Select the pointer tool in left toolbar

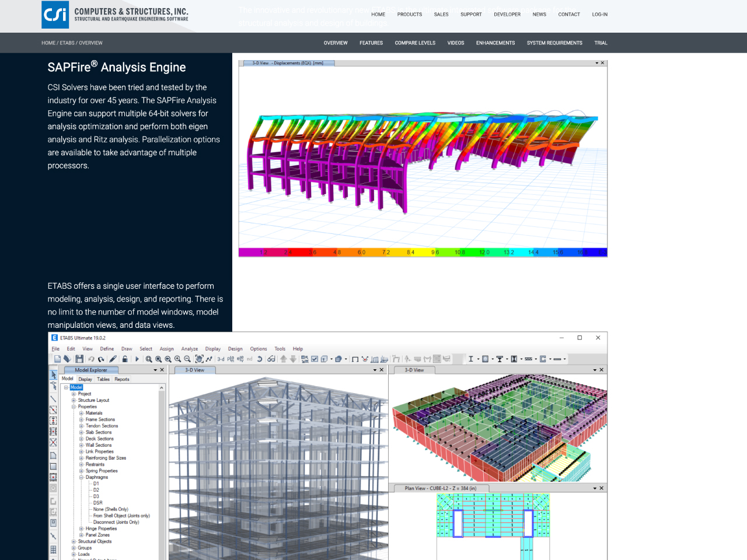tap(53, 374)
